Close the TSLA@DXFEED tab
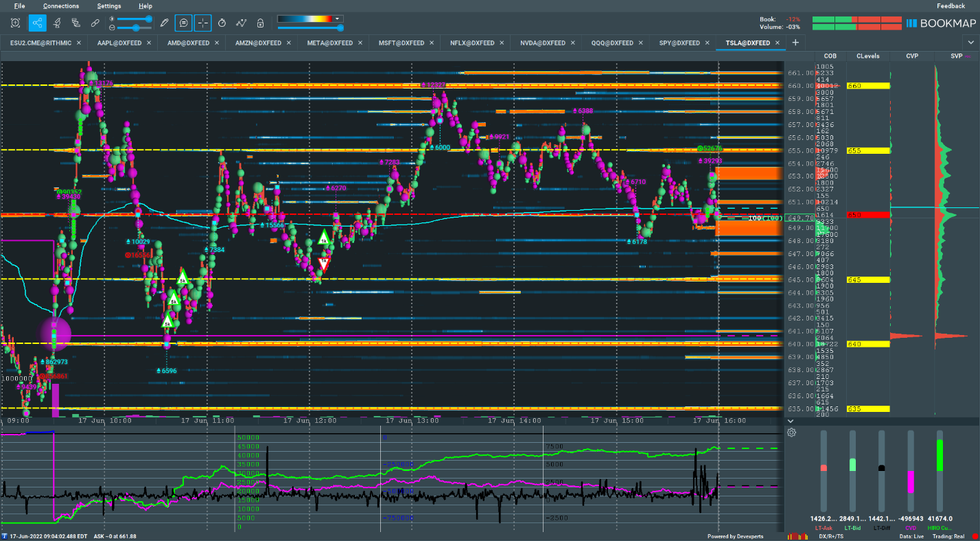The image size is (980, 541). click(778, 43)
